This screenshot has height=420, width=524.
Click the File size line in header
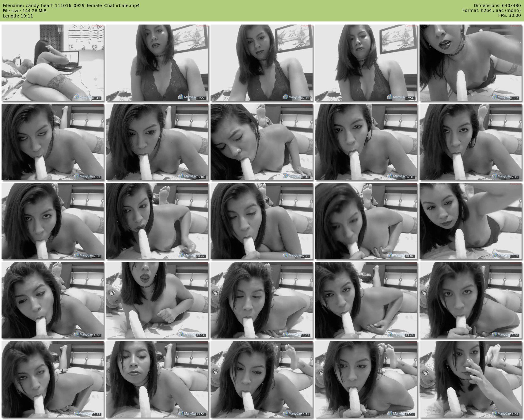25,11
